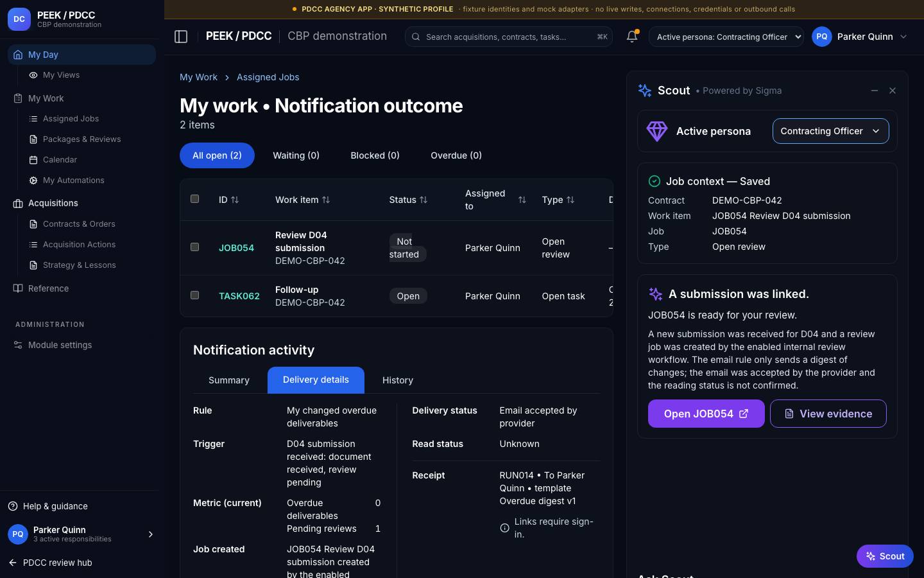This screenshot has height=578, width=924.
Task: Open My Views in sidebar
Action: coord(61,75)
